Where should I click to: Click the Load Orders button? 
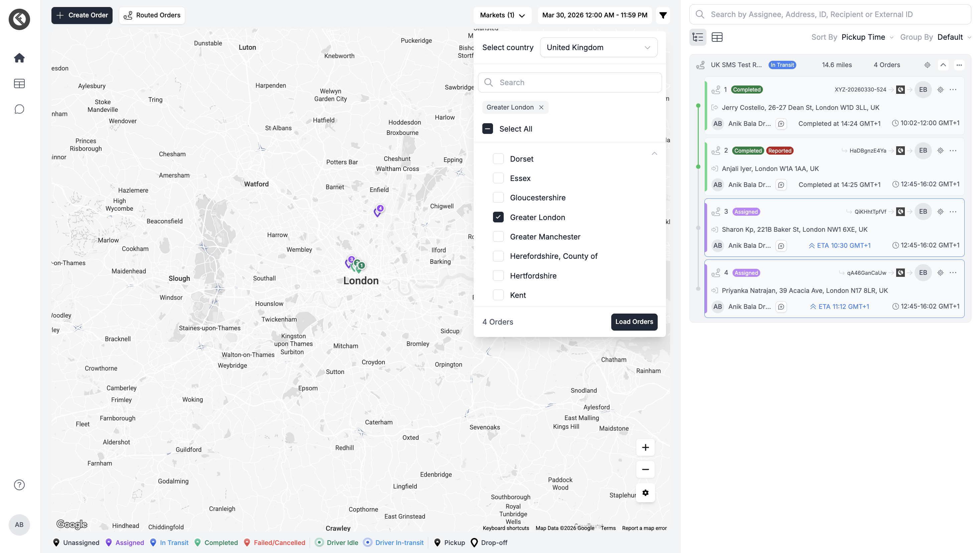pos(634,322)
